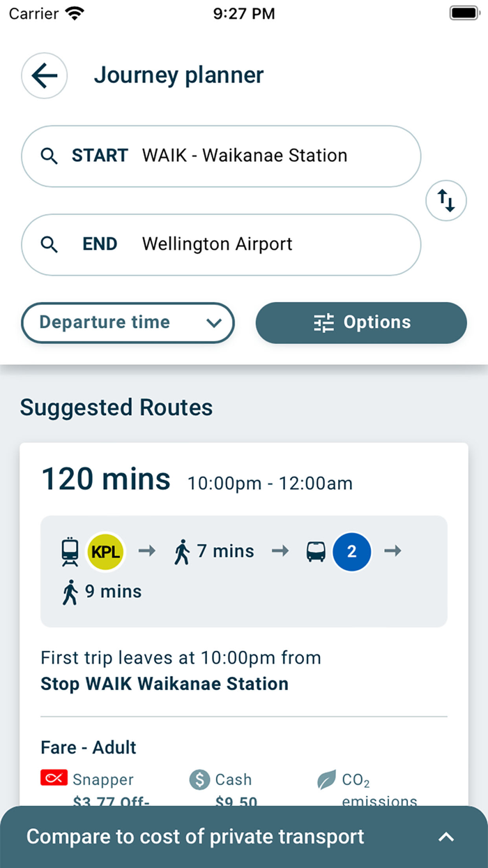Viewport: 488px width, 868px height.
Task: Tap the back arrow on Journey planner
Action: coord(44,75)
